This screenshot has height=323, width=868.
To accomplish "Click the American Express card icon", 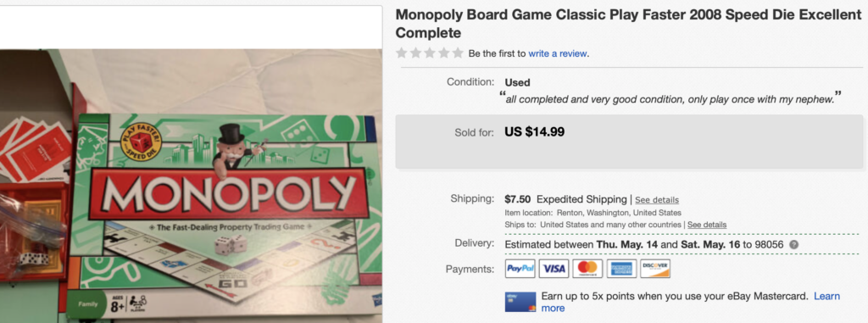I will tap(621, 269).
